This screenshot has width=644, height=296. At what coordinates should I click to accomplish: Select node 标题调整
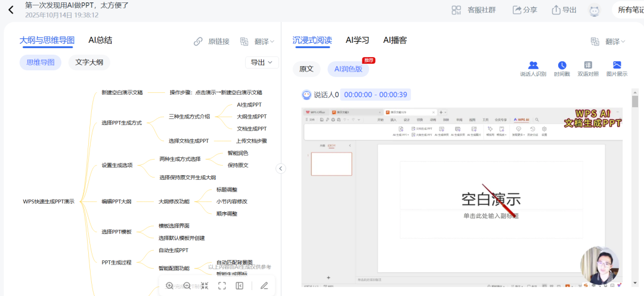click(227, 189)
